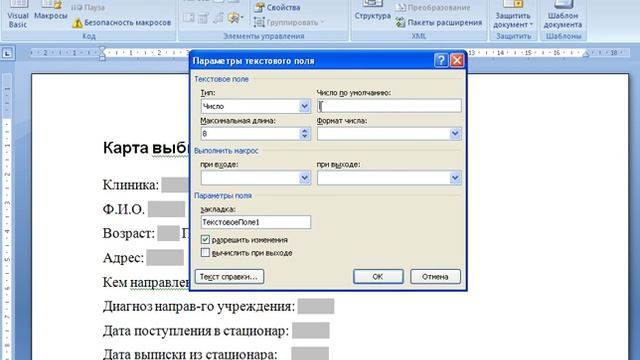Click the Число по умолчанию input field

(x=389, y=106)
